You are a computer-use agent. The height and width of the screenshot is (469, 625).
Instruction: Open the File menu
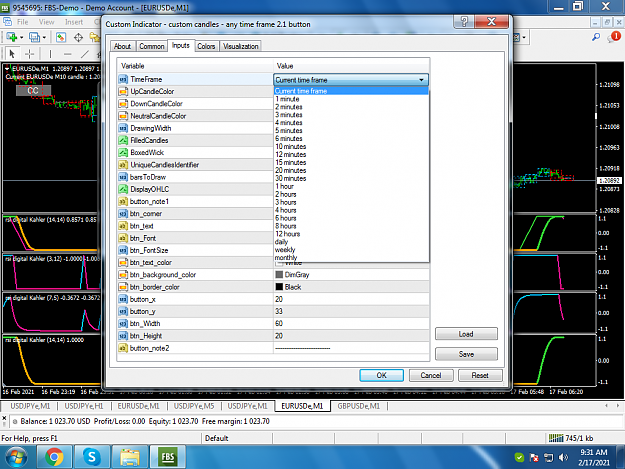click(x=22, y=22)
